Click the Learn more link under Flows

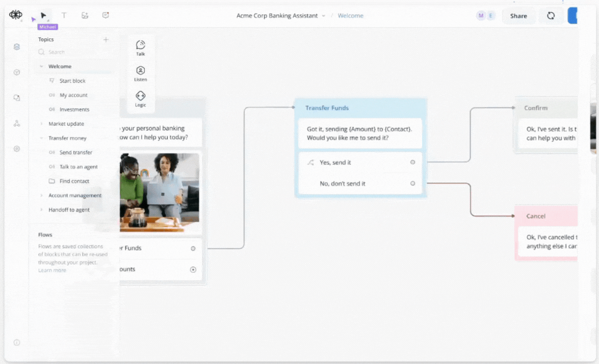pyautogui.click(x=52, y=270)
